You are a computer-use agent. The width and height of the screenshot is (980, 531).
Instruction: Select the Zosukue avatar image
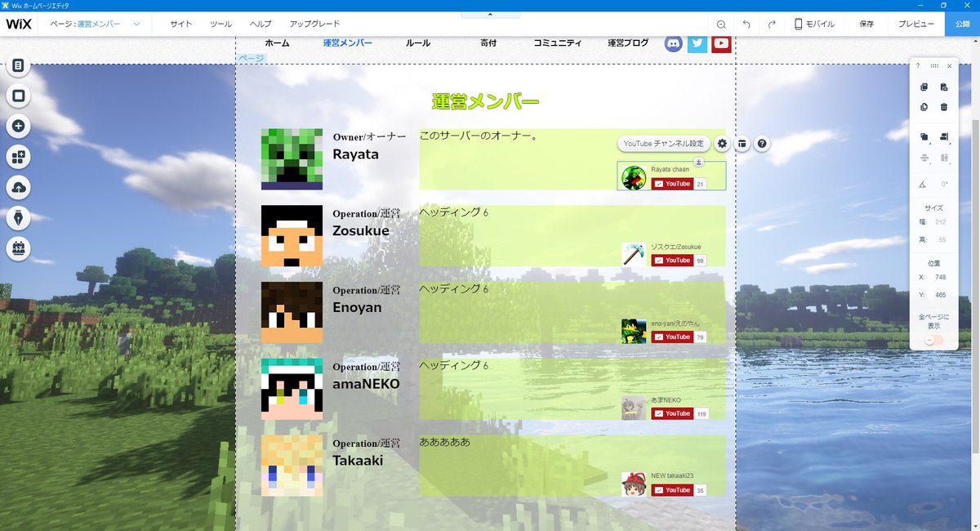pyautogui.click(x=292, y=235)
